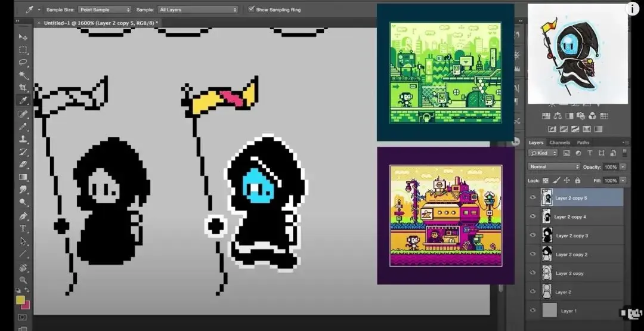Filter layers by smart objects

pyautogui.click(x=612, y=153)
